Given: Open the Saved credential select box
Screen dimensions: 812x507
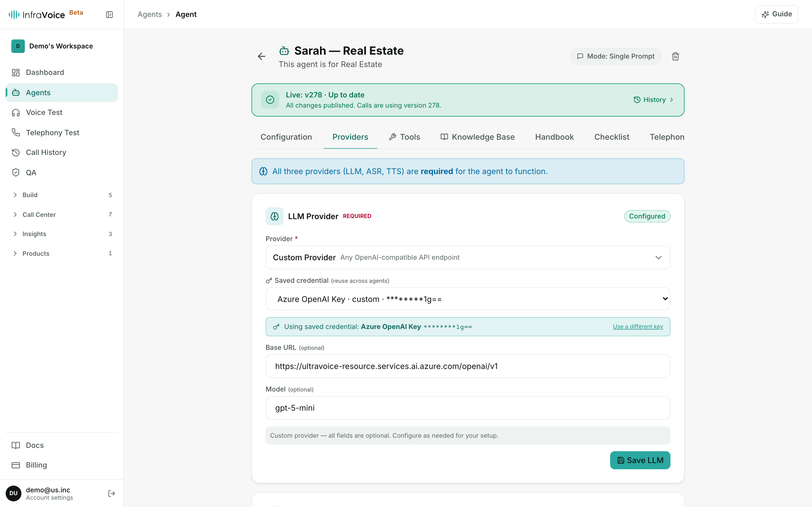Looking at the screenshot, I should 468,299.
